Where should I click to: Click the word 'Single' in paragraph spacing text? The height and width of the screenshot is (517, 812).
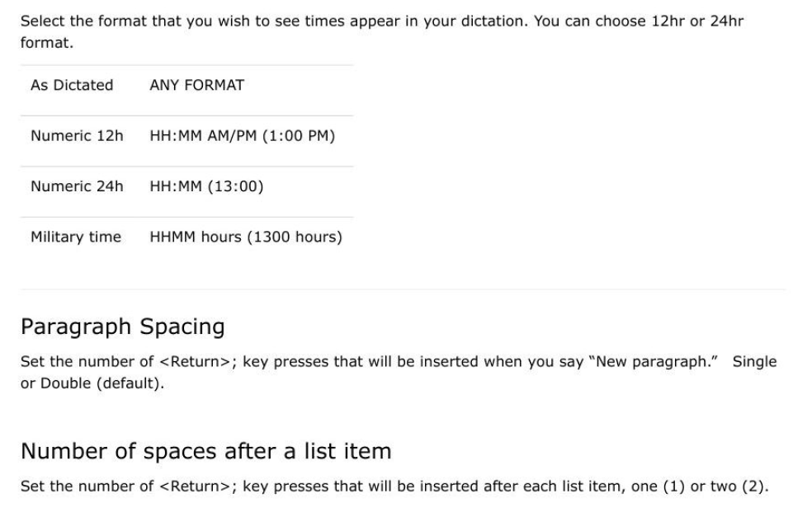[754, 362]
